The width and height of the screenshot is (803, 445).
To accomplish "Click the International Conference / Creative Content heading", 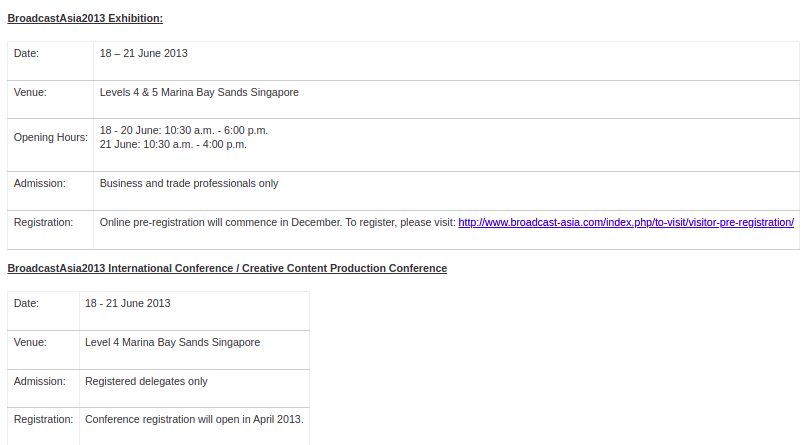I will (227, 268).
